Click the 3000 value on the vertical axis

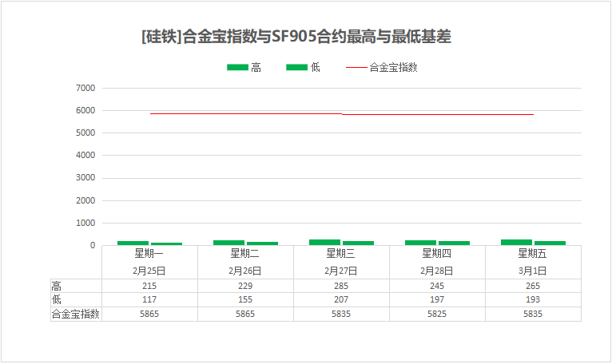pyautogui.click(x=85, y=178)
